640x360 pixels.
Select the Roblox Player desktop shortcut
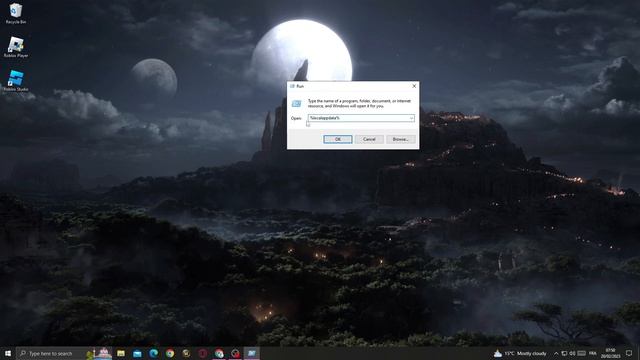(16, 47)
